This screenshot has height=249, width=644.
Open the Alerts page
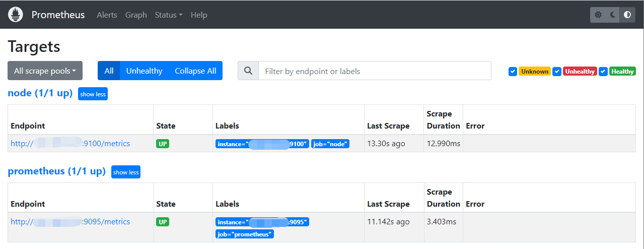107,15
